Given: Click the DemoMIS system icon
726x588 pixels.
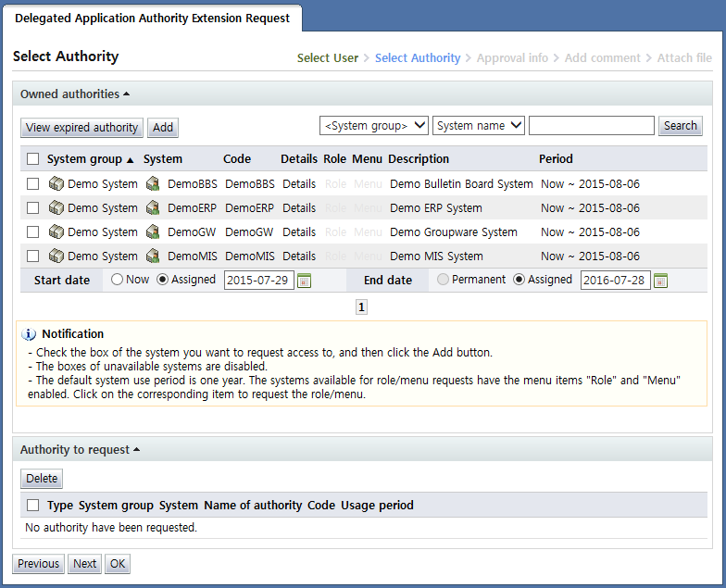Looking at the screenshot, I should (153, 256).
